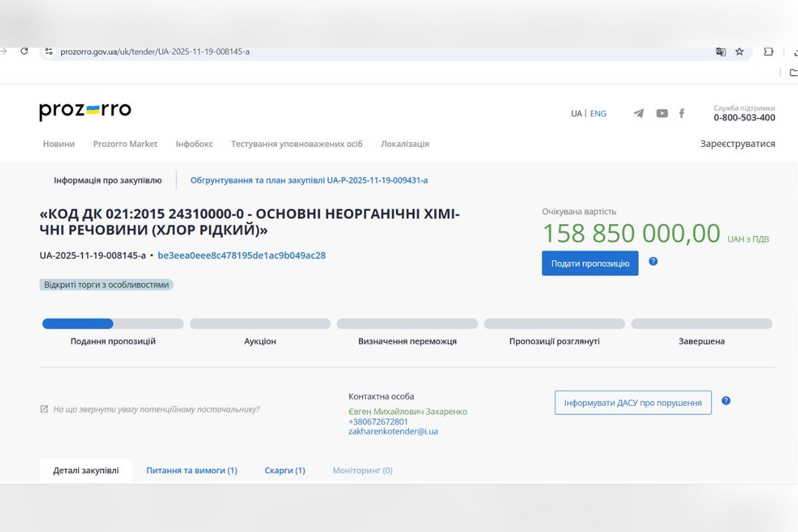The height and width of the screenshot is (532, 798).
Task: Open the browser extensions icon
Action: [x=768, y=51]
